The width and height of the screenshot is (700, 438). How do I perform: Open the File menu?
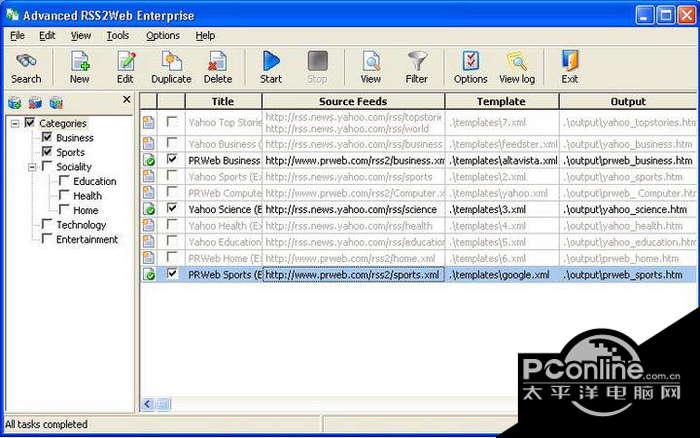(x=17, y=35)
